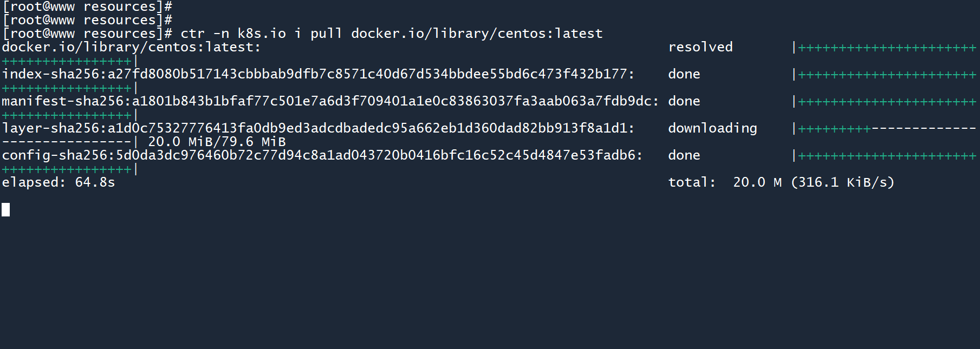The width and height of the screenshot is (980, 349).
Task: Click the layer download progress bar
Action: (886, 129)
